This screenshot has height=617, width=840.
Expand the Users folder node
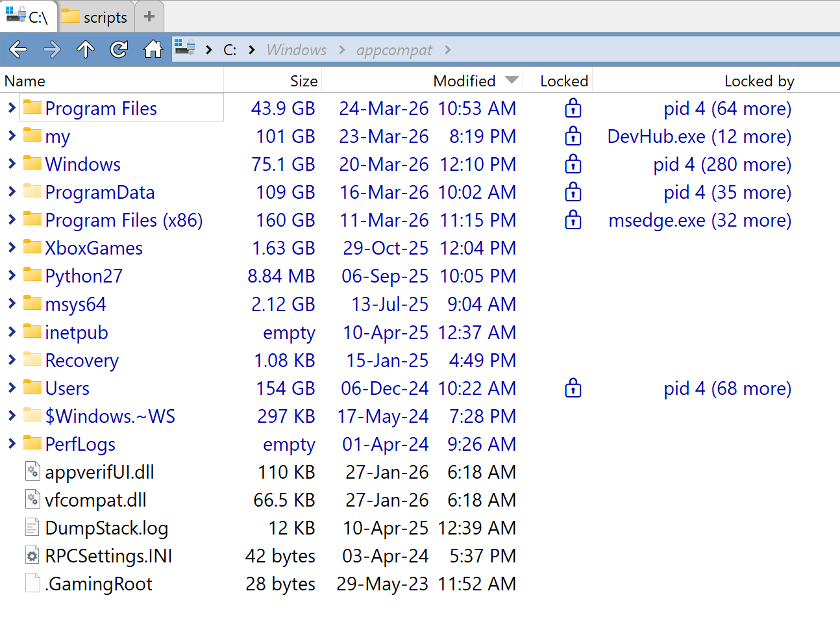click(x=12, y=387)
